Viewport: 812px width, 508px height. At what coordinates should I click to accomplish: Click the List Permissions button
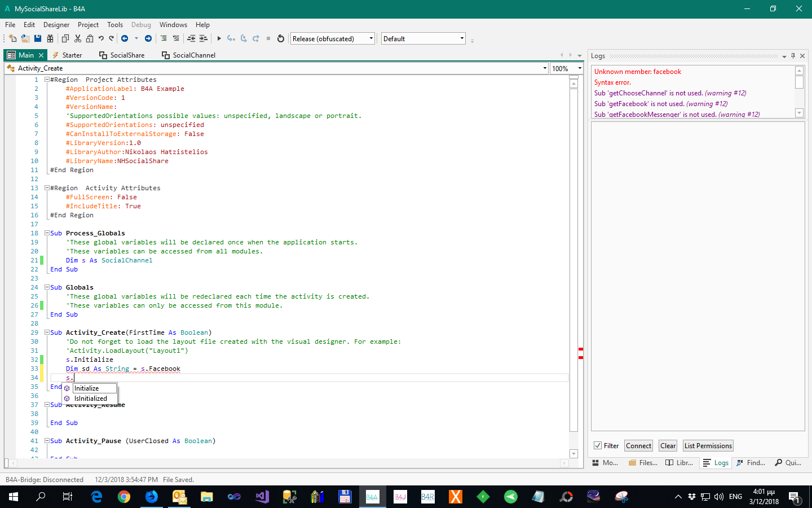click(x=708, y=445)
